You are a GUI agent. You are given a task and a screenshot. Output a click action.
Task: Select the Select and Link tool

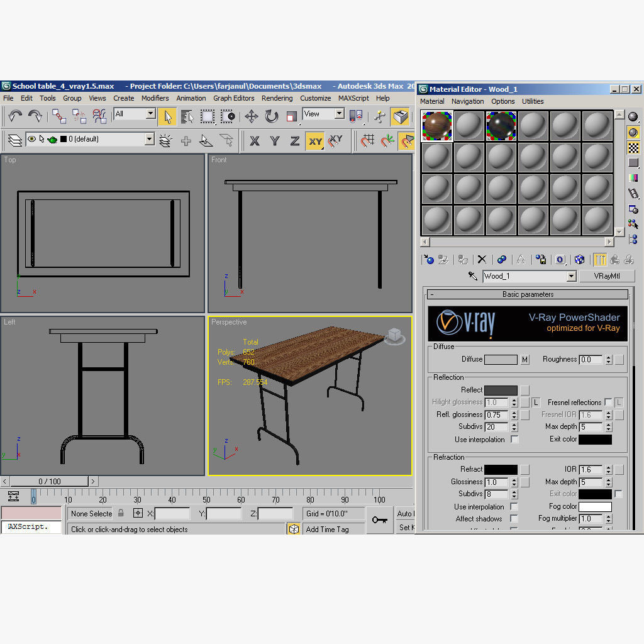[x=59, y=116]
